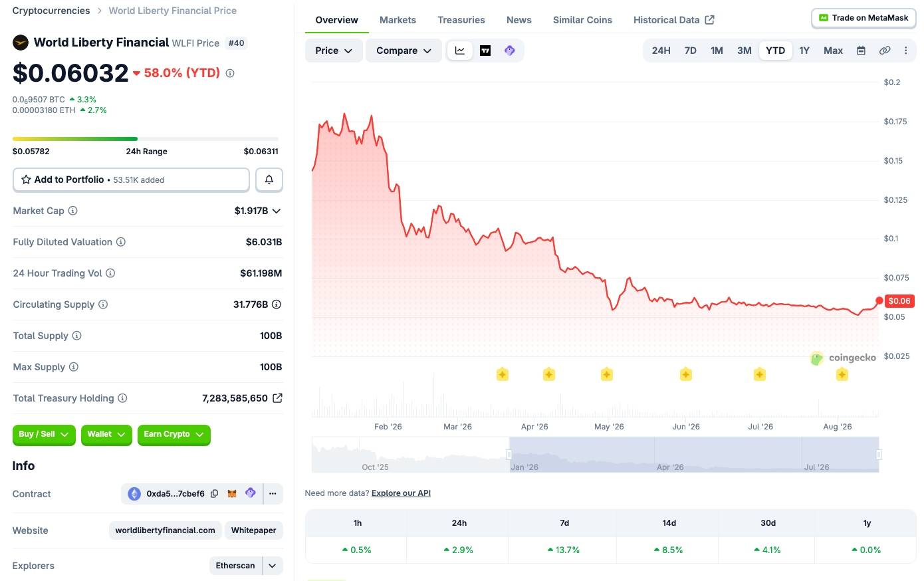Viewport: 924px width, 581px height.
Task: Click Add to Portfolio button
Action: click(131, 179)
